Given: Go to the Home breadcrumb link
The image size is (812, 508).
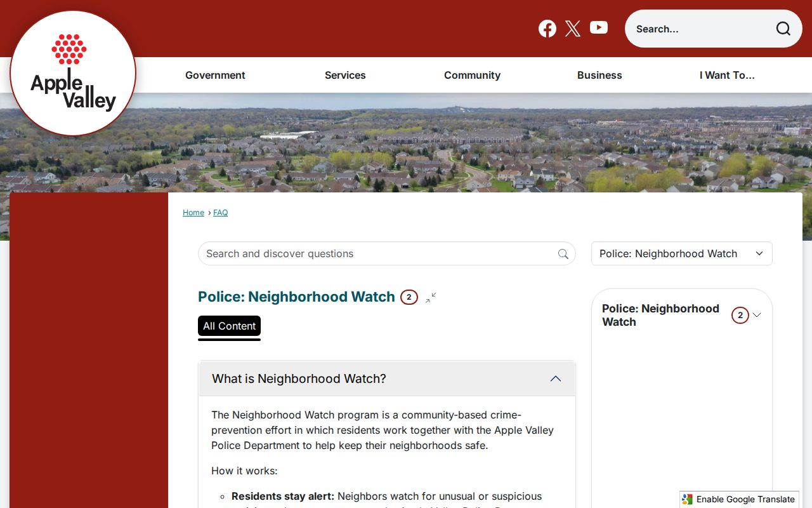Looking at the screenshot, I should [193, 213].
